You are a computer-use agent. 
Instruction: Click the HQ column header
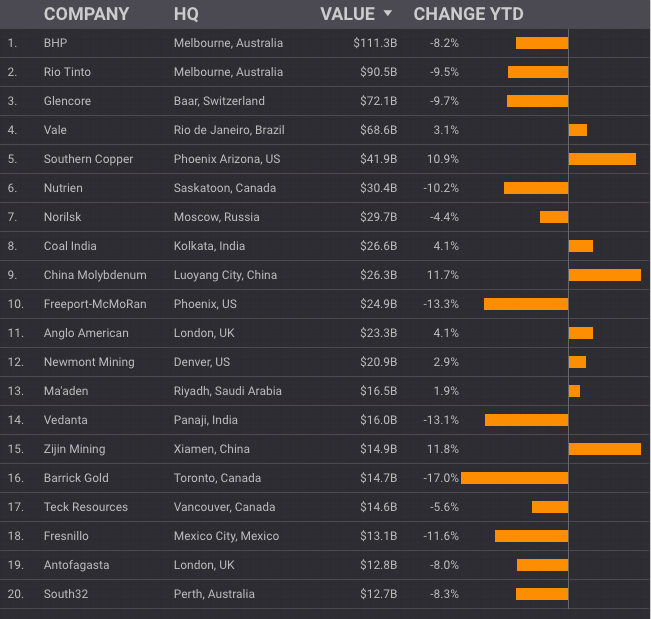185,14
